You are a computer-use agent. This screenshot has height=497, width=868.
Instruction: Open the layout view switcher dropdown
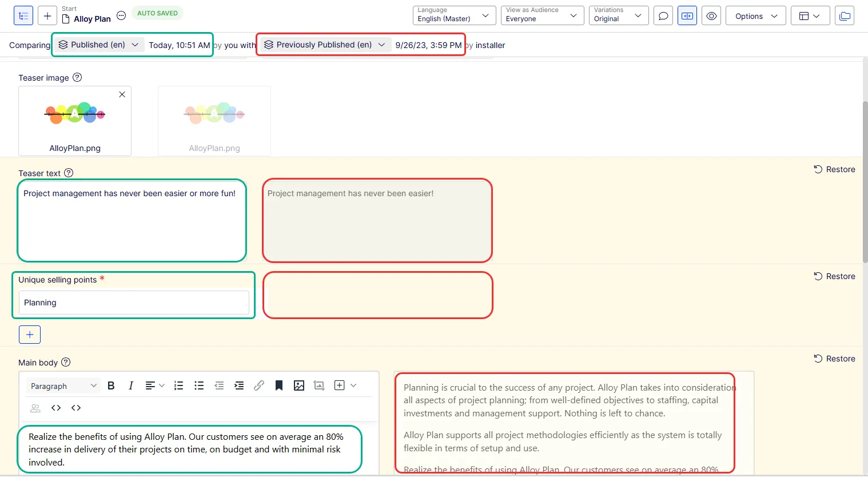[x=810, y=16]
